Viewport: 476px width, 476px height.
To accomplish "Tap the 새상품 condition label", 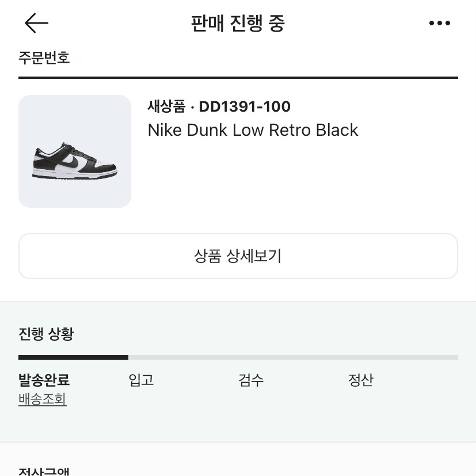I will point(166,106).
